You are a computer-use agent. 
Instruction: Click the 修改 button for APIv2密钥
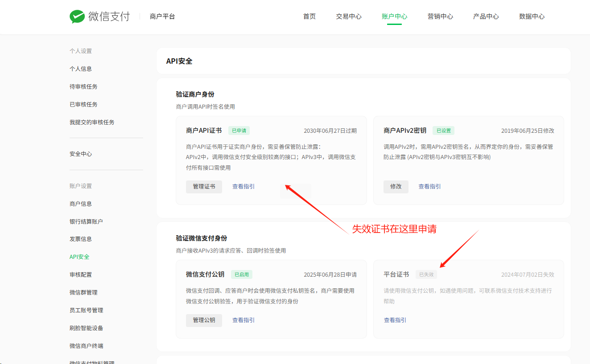pos(396,187)
